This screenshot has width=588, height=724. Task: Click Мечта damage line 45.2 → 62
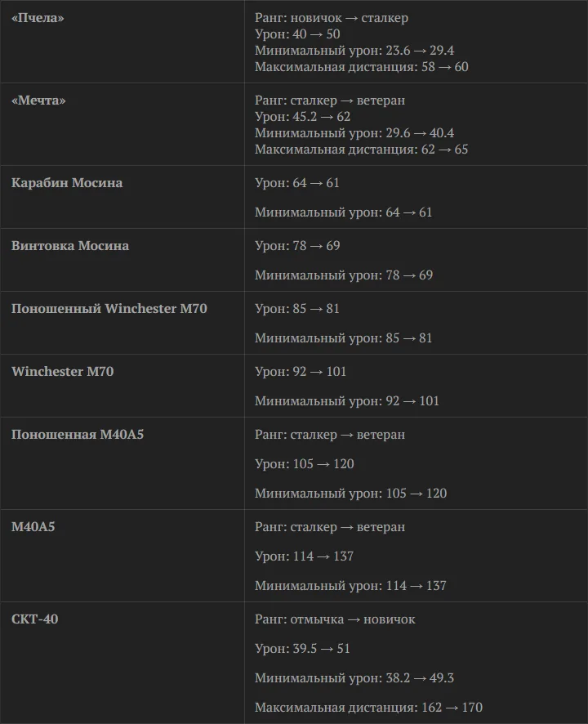(303, 117)
